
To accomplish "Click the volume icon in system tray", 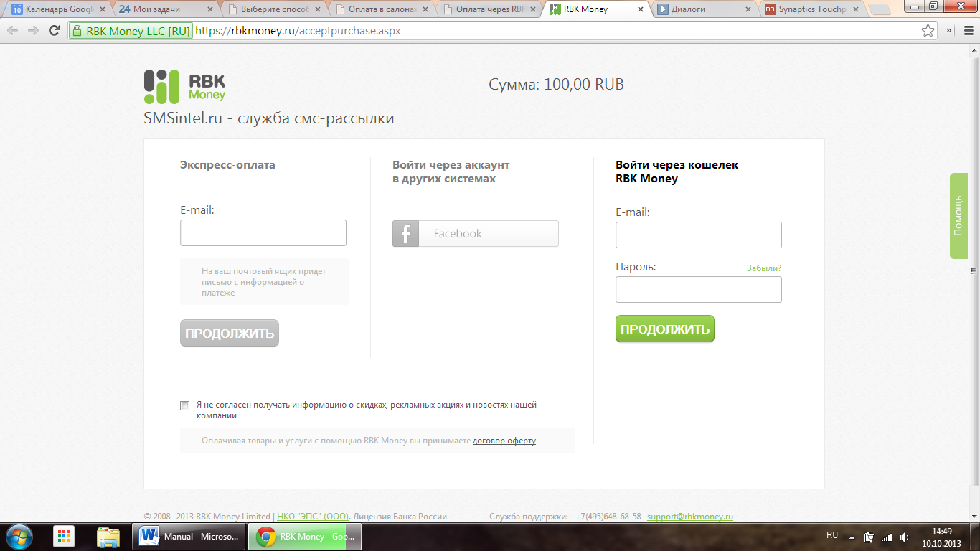I will coord(905,537).
